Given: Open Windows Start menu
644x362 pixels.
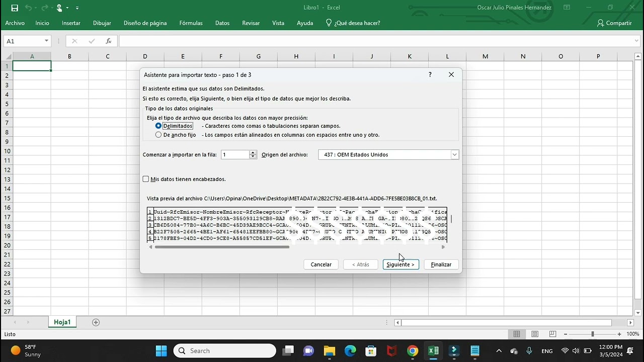Looking at the screenshot, I should pyautogui.click(x=162, y=351).
